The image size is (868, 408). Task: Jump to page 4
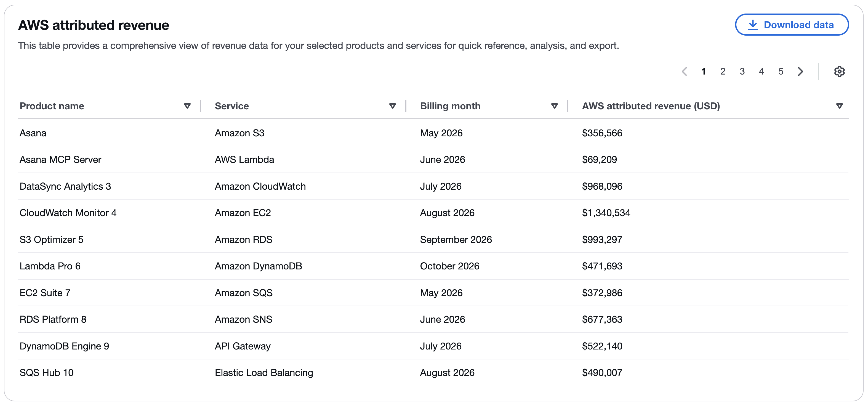click(761, 71)
